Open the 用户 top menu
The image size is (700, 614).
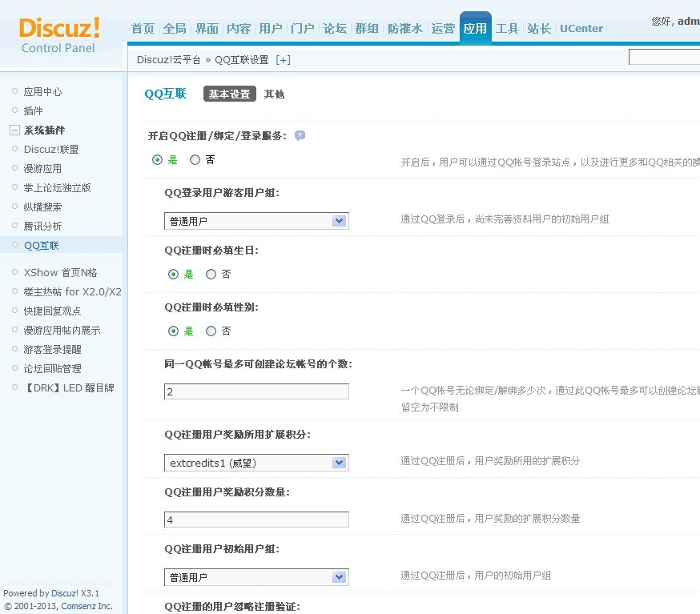point(271,29)
